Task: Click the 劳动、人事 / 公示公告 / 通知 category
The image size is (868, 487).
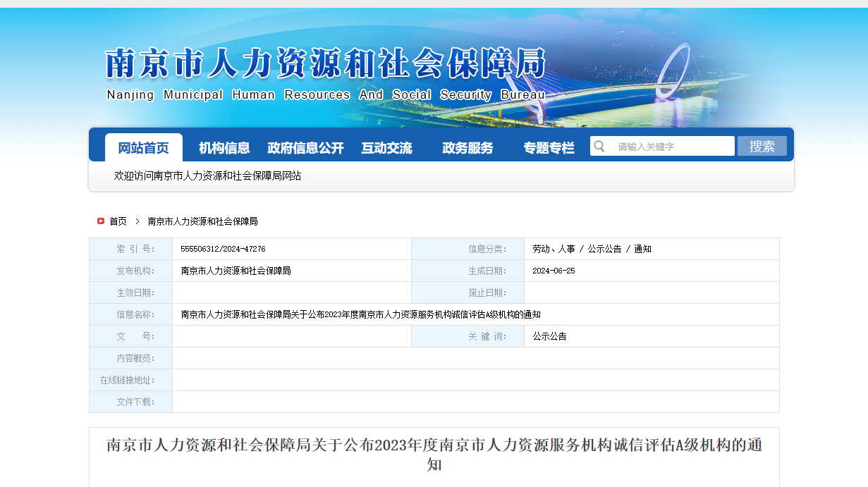Action: (592, 249)
